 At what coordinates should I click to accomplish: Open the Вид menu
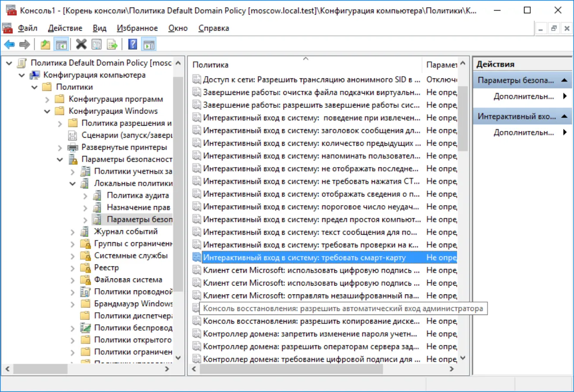tap(99, 28)
